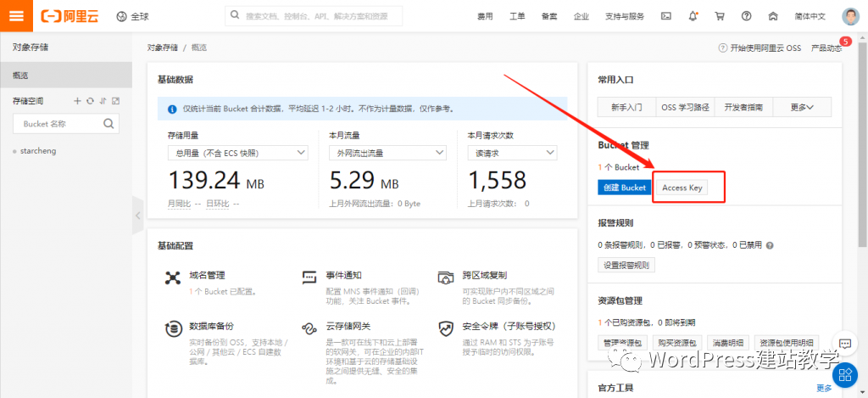The height and width of the screenshot is (398, 868).
Task: Open the 工单 menu
Action: 517,17
